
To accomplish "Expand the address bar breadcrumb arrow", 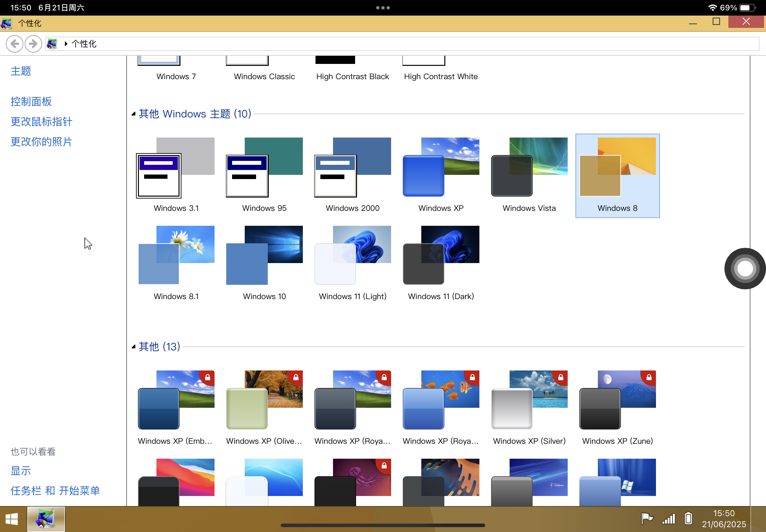I will pyautogui.click(x=66, y=44).
